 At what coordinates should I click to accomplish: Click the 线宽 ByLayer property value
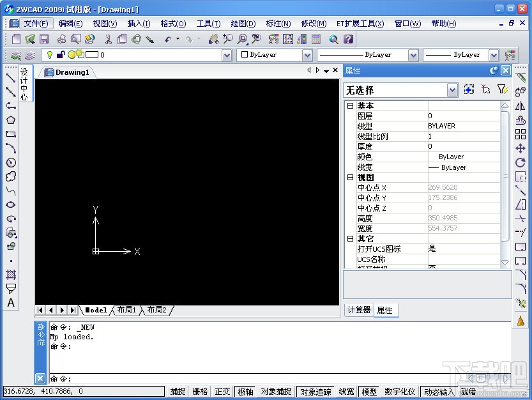click(x=464, y=167)
